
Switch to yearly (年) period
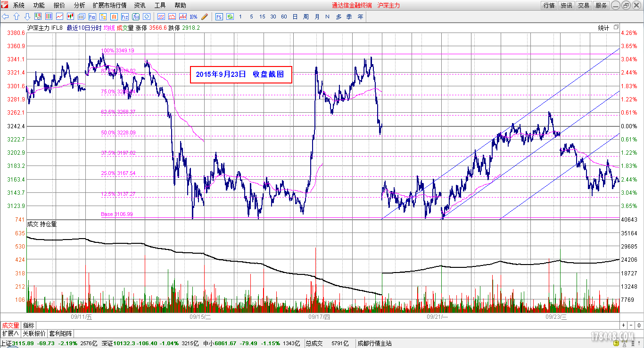click(x=360, y=17)
